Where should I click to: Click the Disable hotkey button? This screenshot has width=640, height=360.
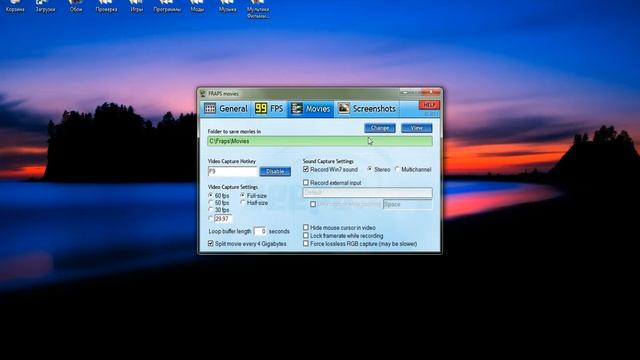pos(275,171)
